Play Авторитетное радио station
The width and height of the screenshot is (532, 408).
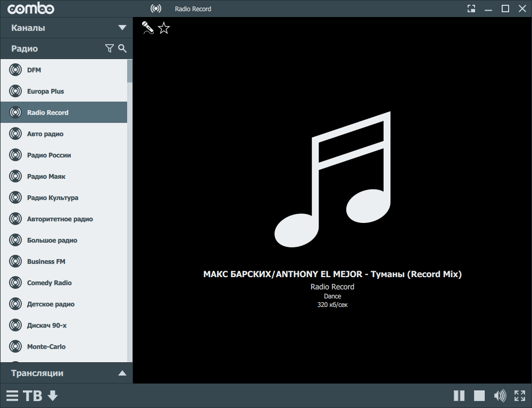click(x=64, y=219)
